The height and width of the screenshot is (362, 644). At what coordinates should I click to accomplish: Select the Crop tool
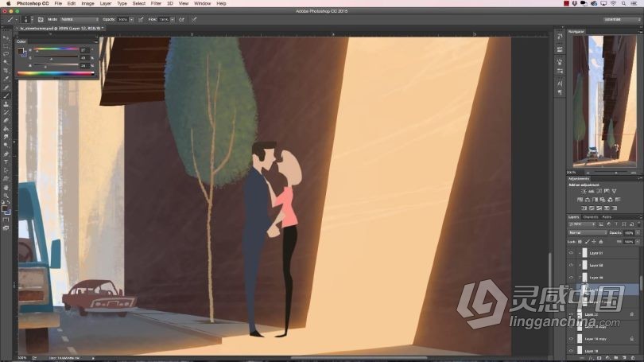6,71
